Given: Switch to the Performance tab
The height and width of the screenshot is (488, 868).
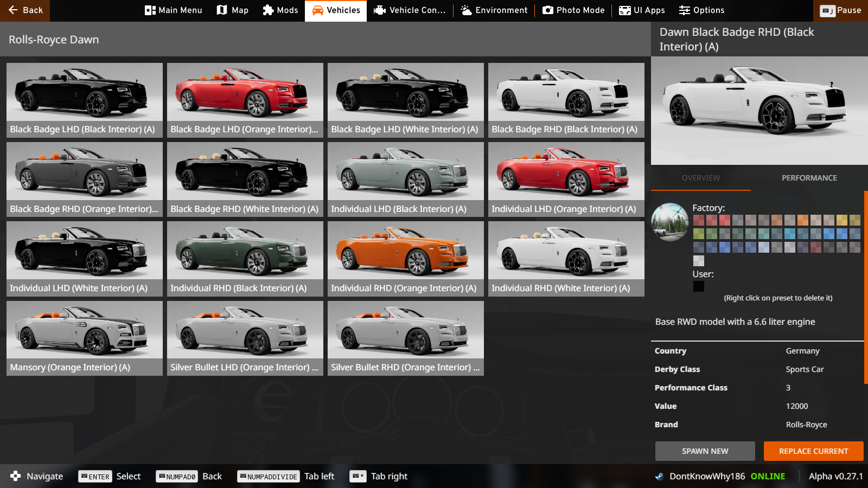Looking at the screenshot, I should 809,178.
